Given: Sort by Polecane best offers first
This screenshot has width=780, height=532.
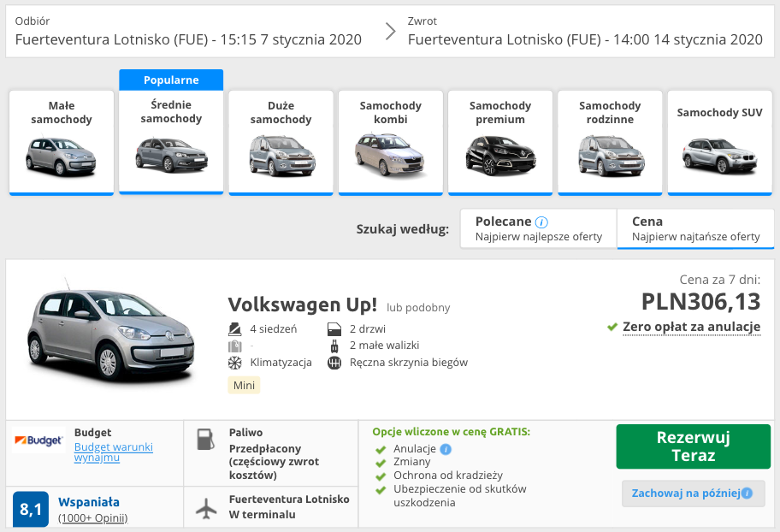Looking at the screenshot, I should pos(539,228).
